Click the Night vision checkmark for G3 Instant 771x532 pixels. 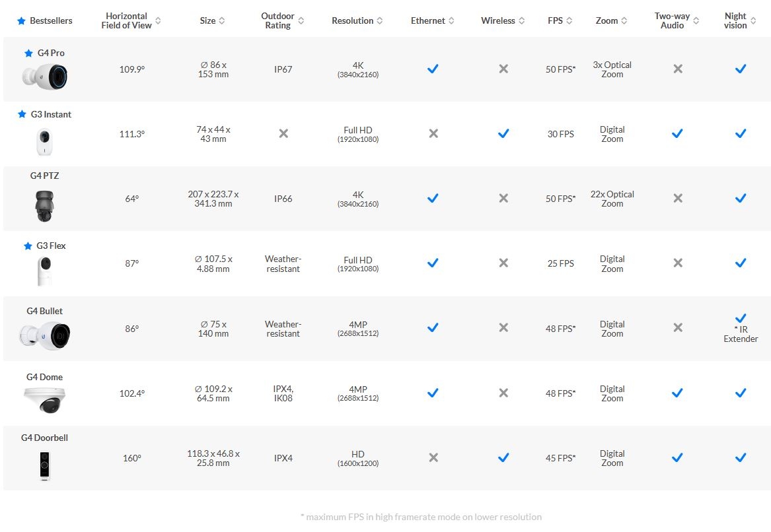pyautogui.click(x=741, y=133)
